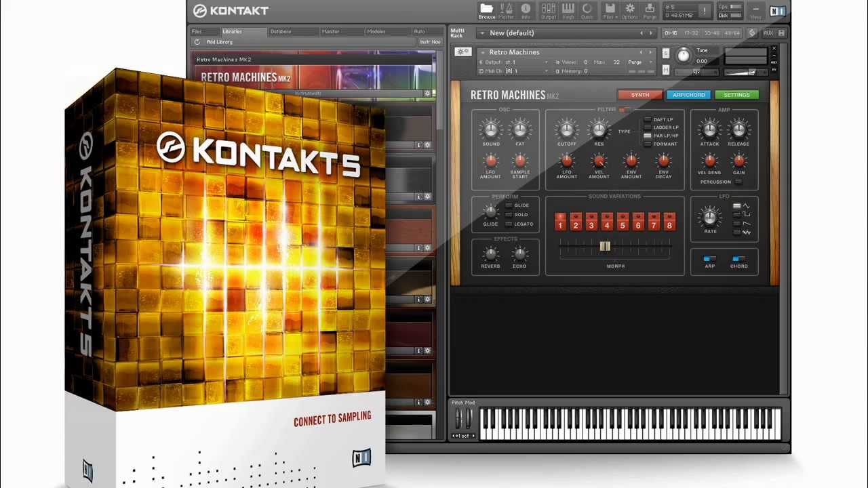The width and height of the screenshot is (868, 488).
Task: Toggle the AUX sends button
Action: 768,33
